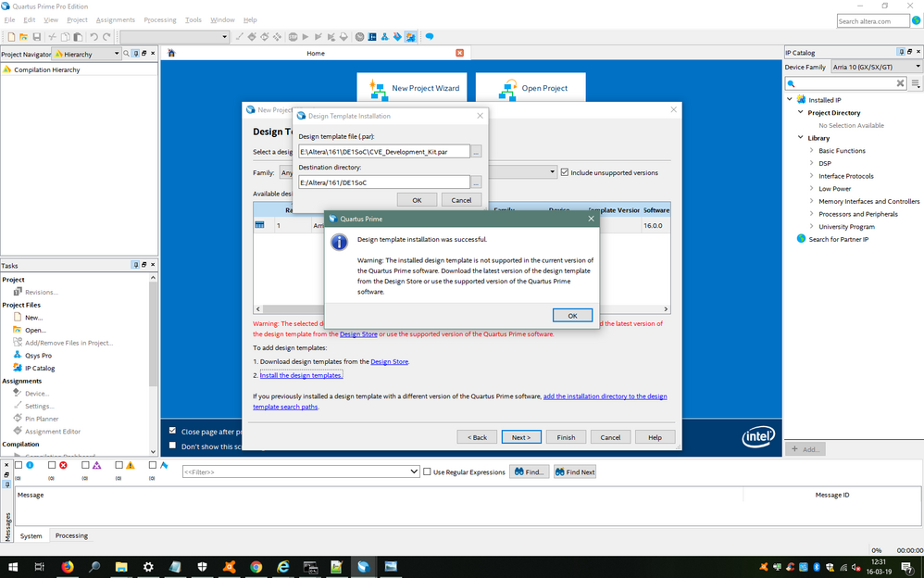Open Chrome from the taskbar
This screenshot has width=924, height=578.
256,567
